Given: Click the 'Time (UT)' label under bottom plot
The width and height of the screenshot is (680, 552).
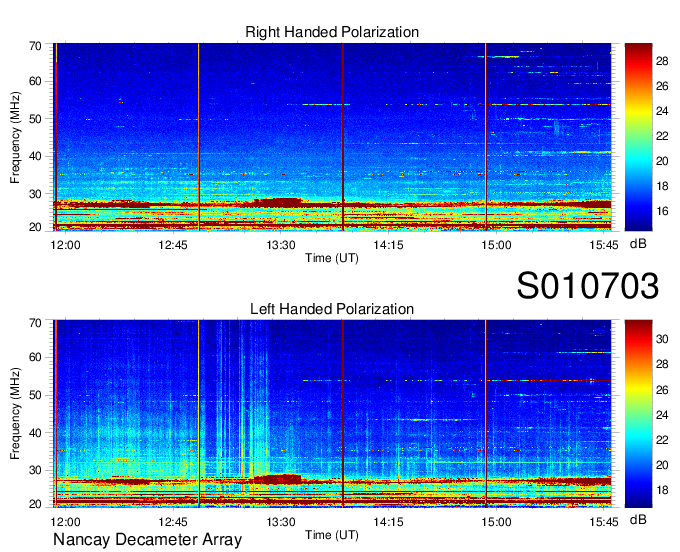Looking at the screenshot, I should coord(332,535).
